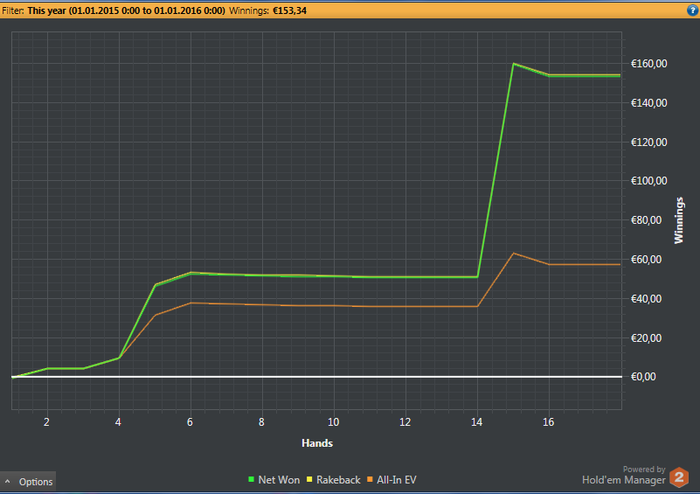
Task: Click the winnings value €153,34
Action: pyautogui.click(x=290, y=11)
